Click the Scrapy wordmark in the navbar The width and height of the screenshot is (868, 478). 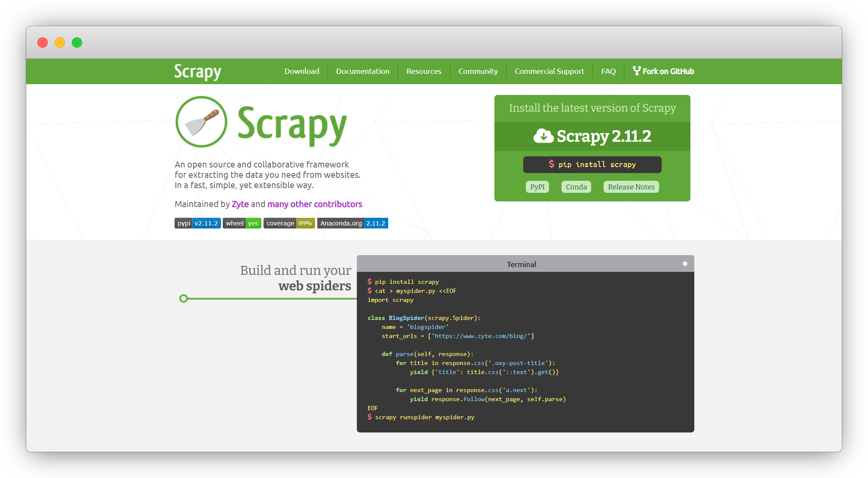click(x=197, y=72)
